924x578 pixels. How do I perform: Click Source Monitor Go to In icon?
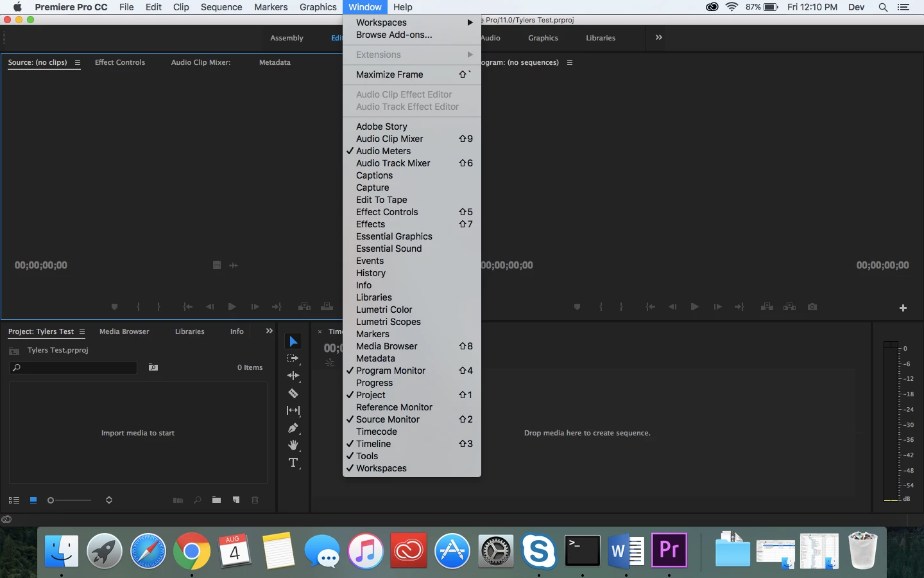tap(188, 307)
